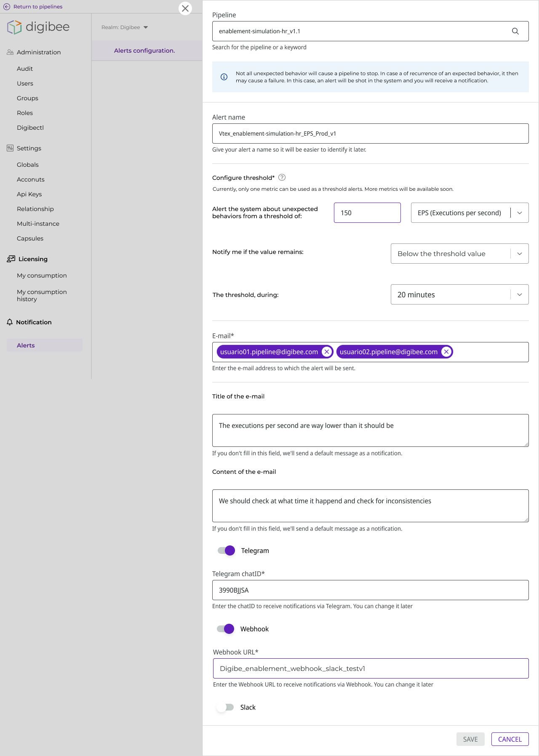539x756 pixels.
Task: Click the Telegram chatID field
Action: (x=371, y=590)
